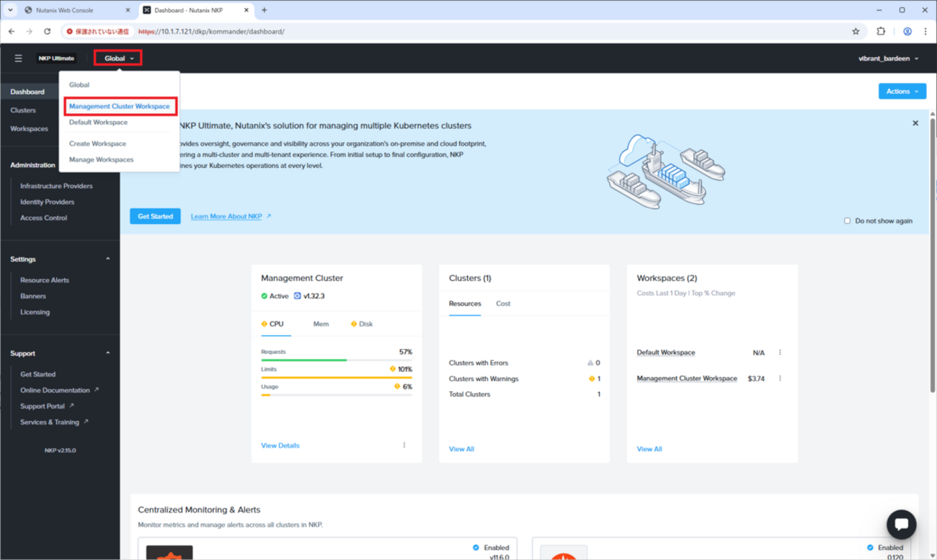This screenshot has height=560, width=937.
Task: Click the Usage warning diamond icon
Action: 397,386
